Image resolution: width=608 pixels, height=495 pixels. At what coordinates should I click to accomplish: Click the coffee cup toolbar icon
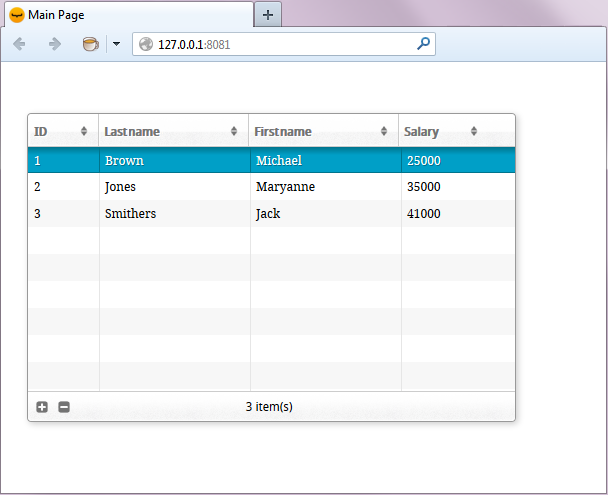click(x=90, y=44)
